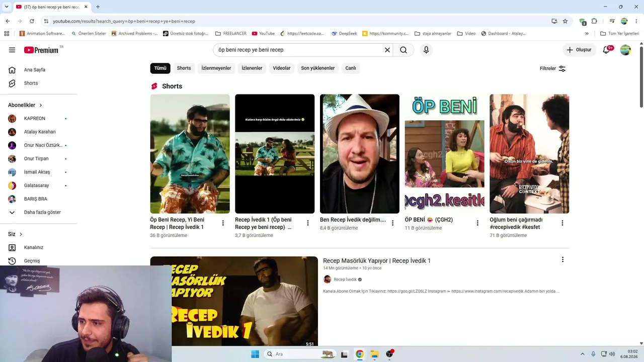Click the Windows taskbar search box
This screenshot has height=362, width=644.
(300, 354)
